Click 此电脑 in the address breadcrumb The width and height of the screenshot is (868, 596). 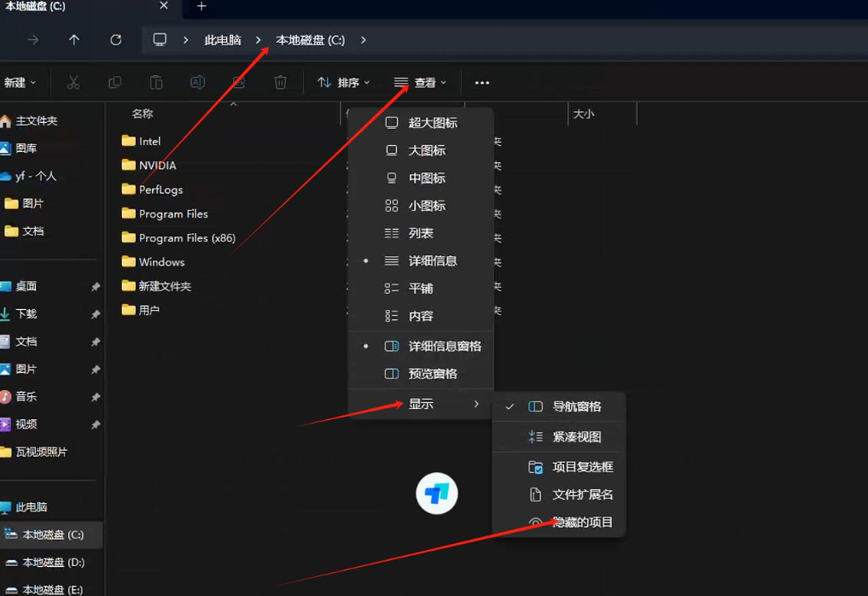222,40
